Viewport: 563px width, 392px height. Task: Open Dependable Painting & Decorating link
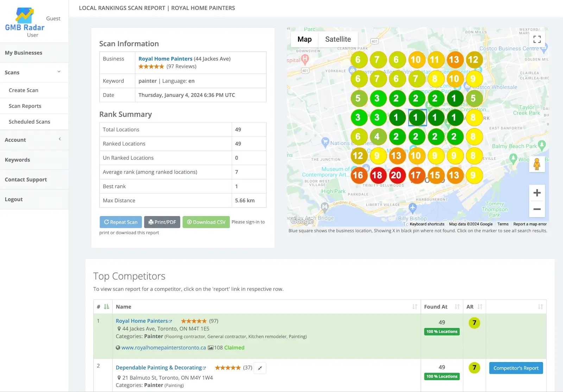[159, 368]
